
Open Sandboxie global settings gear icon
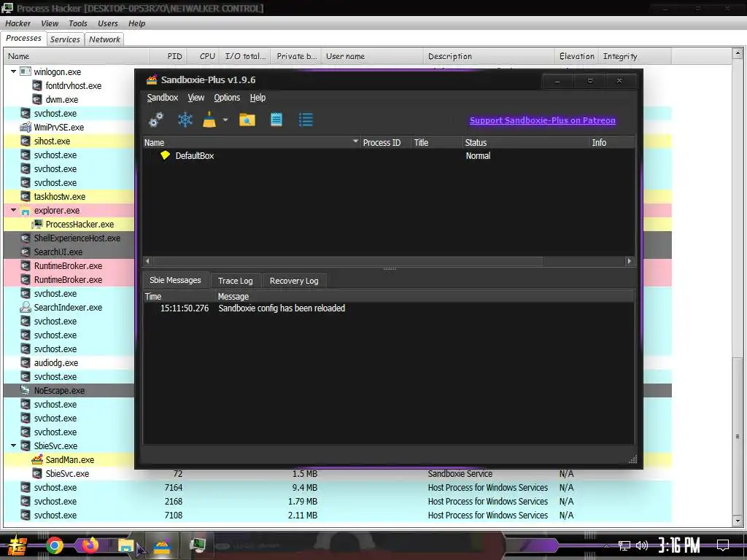[x=156, y=120]
